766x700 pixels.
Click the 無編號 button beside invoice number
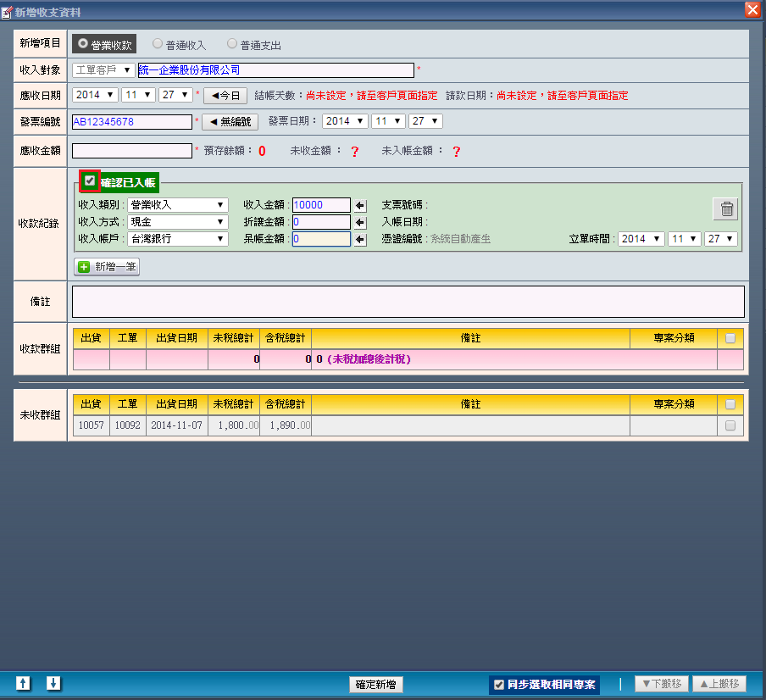[x=229, y=122]
